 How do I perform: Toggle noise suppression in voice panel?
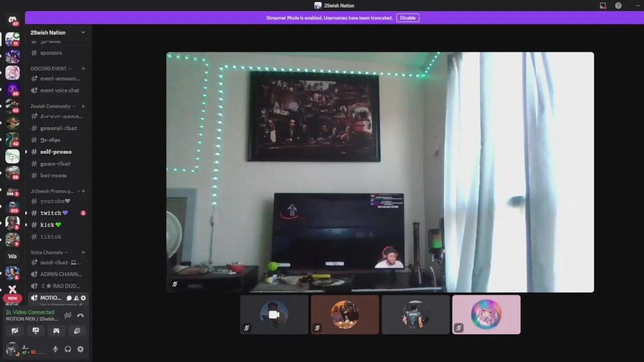pos(68,316)
